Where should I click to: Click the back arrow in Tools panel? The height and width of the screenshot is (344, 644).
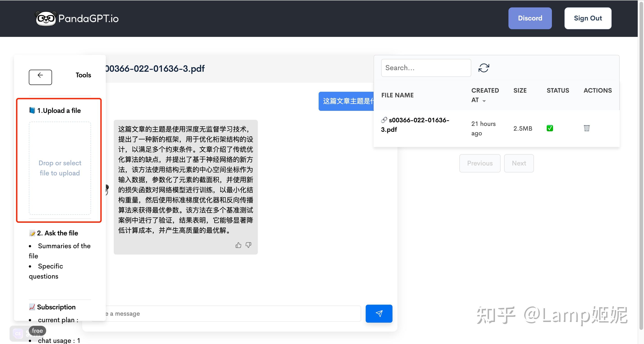click(40, 77)
